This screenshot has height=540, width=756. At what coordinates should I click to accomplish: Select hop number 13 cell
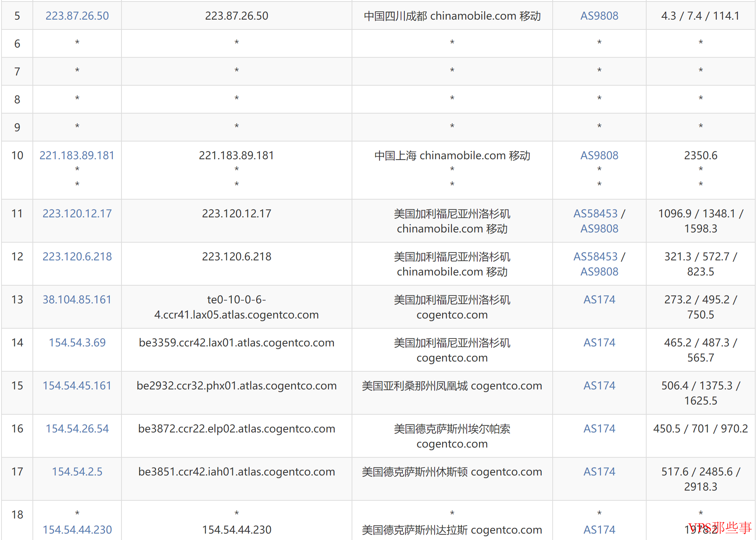tap(17, 307)
